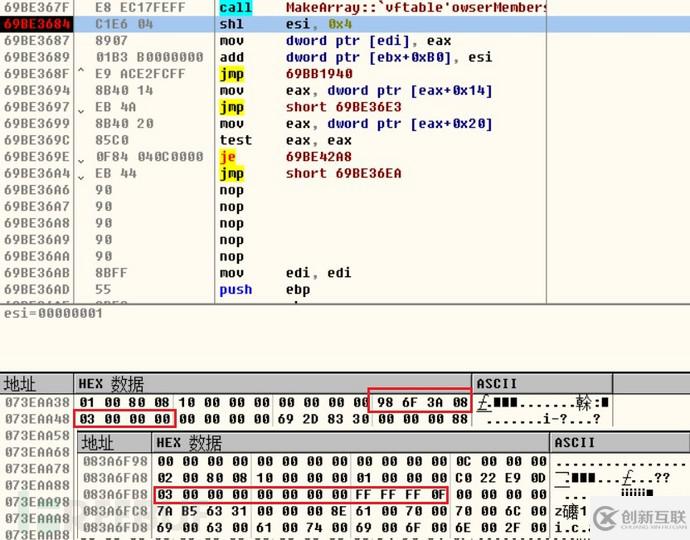The height and width of the screenshot is (540, 690).
Task: Click dump address 073EAA48
Action: 37,419
